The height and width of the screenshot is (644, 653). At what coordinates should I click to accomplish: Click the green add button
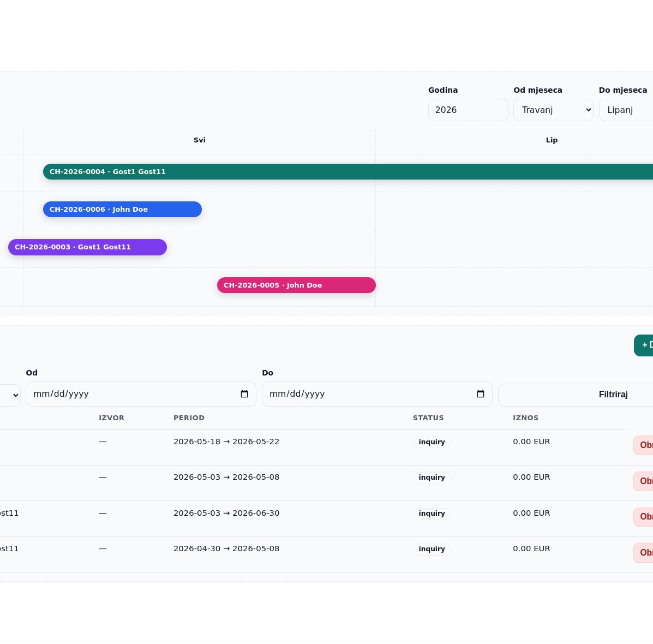click(x=644, y=345)
